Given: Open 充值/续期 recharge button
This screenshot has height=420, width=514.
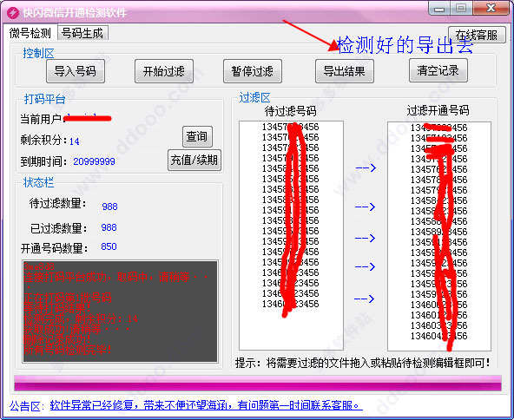Looking at the screenshot, I should coord(194,161).
